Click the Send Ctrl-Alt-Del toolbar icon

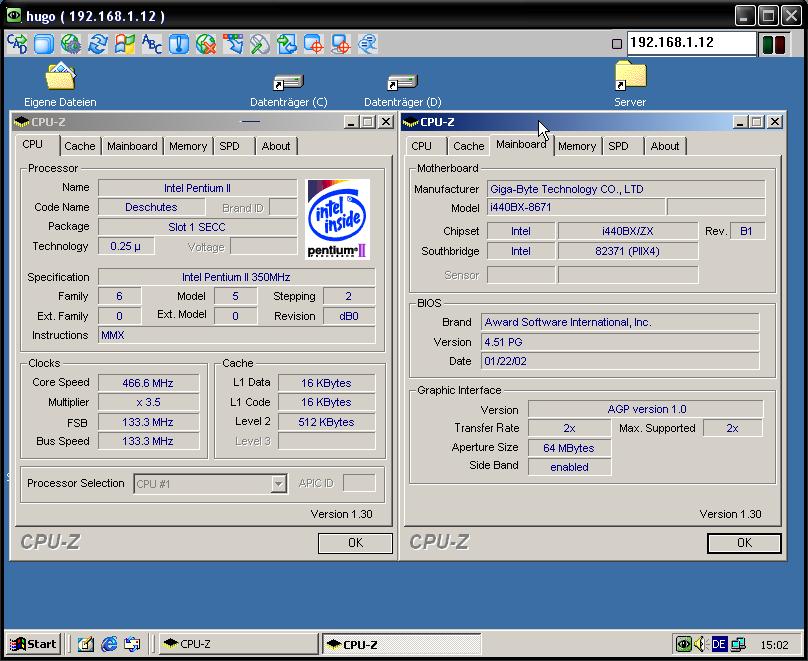pos(17,44)
